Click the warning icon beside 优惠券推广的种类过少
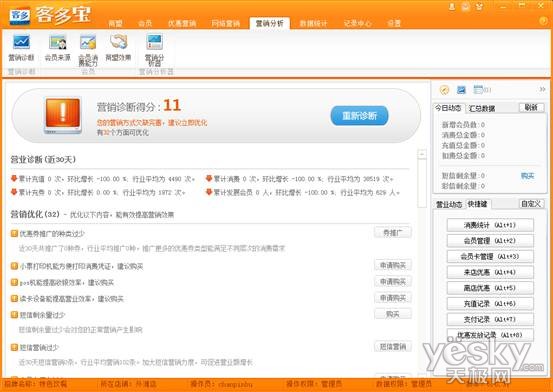The width and height of the screenshot is (553, 392). pyautogui.click(x=14, y=233)
